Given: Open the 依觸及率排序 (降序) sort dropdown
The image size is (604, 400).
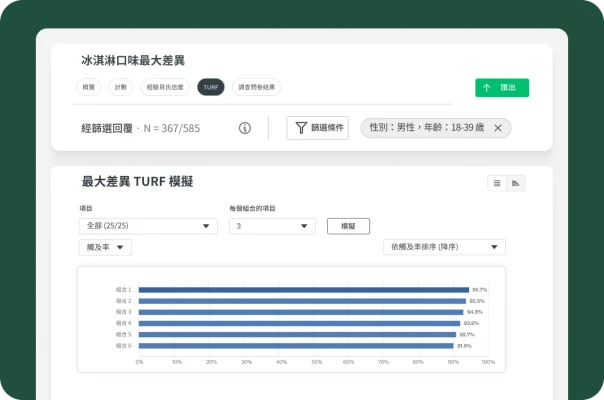Looking at the screenshot, I should (444, 247).
